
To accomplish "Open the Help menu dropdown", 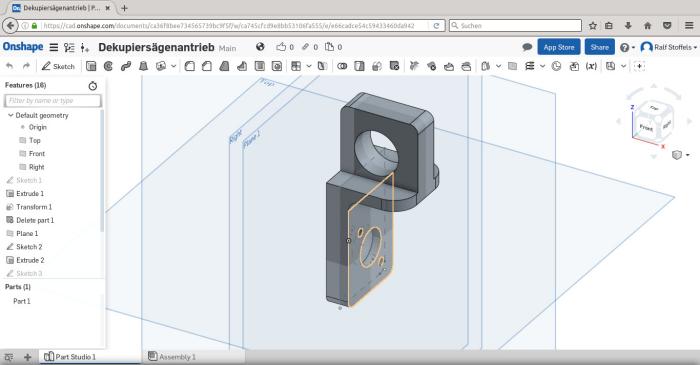I will pos(627,47).
